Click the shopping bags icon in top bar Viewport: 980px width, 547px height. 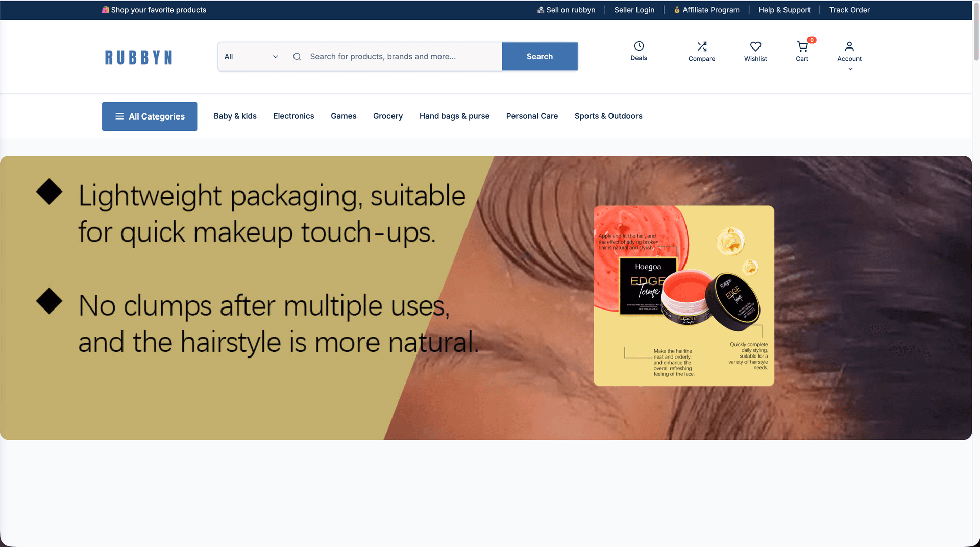click(x=106, y=10)
